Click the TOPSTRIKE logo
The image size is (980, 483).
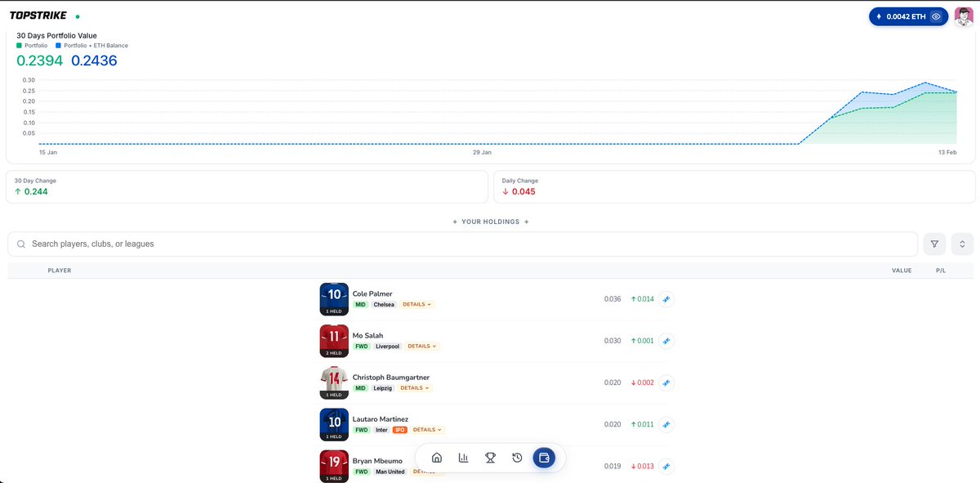click(x=36, y=15)
